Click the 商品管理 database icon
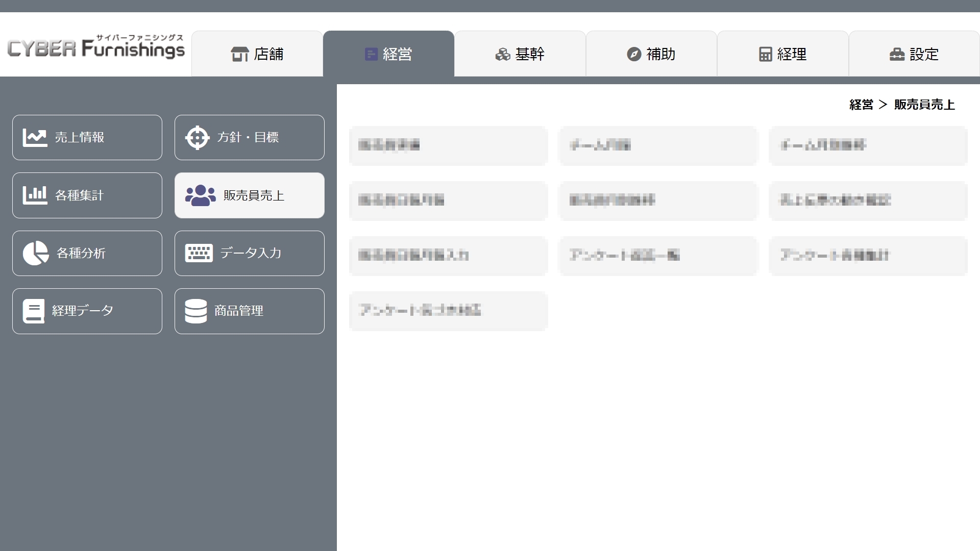 [195, 311]
